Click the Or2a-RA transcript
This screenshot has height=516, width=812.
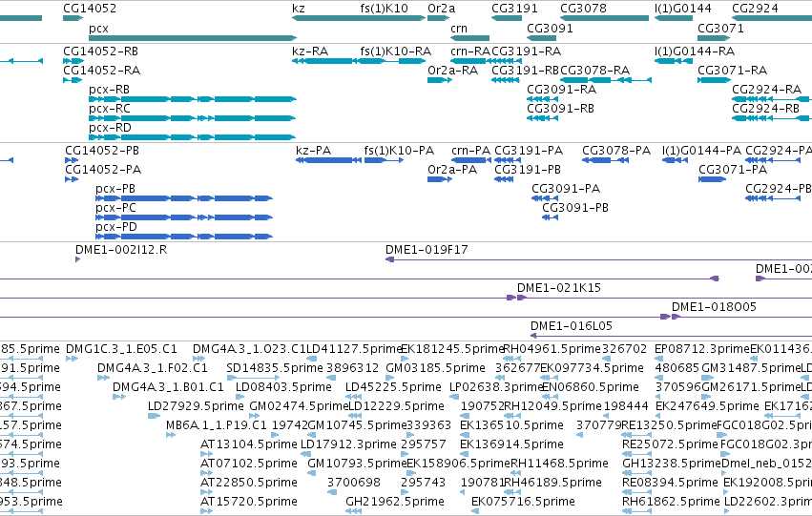click(x=440, y=80)
